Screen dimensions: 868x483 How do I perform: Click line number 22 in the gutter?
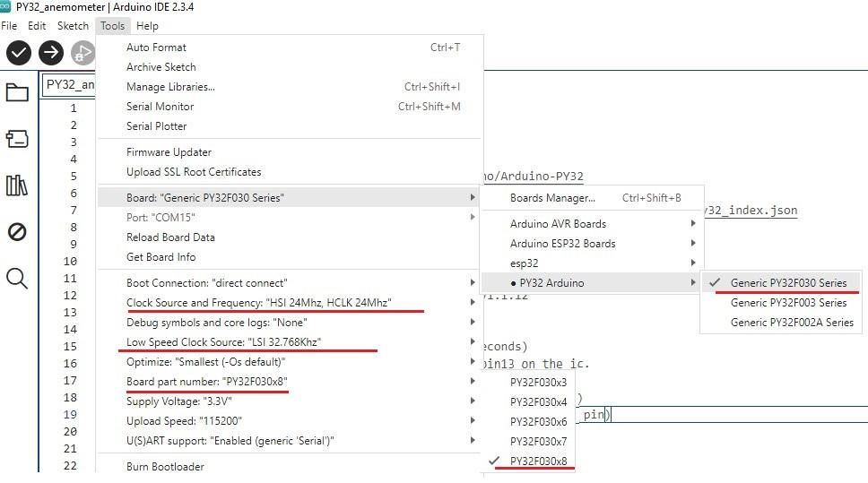(70, 466)
